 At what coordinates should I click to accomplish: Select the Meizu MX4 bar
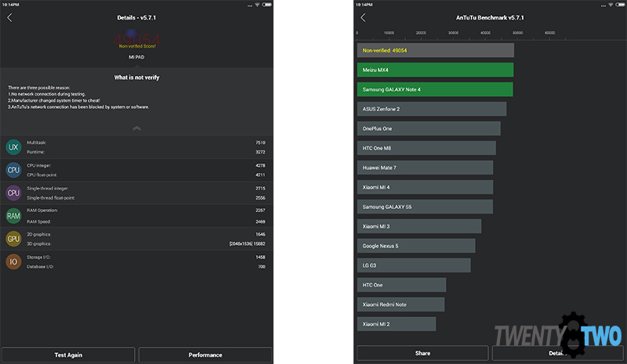[x=436, y=70]
